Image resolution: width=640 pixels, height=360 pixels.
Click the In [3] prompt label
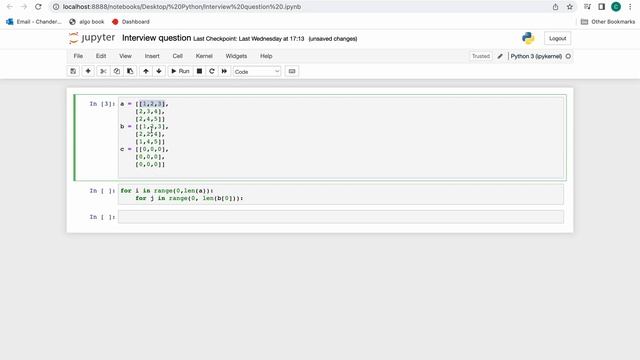click(102, 104)
